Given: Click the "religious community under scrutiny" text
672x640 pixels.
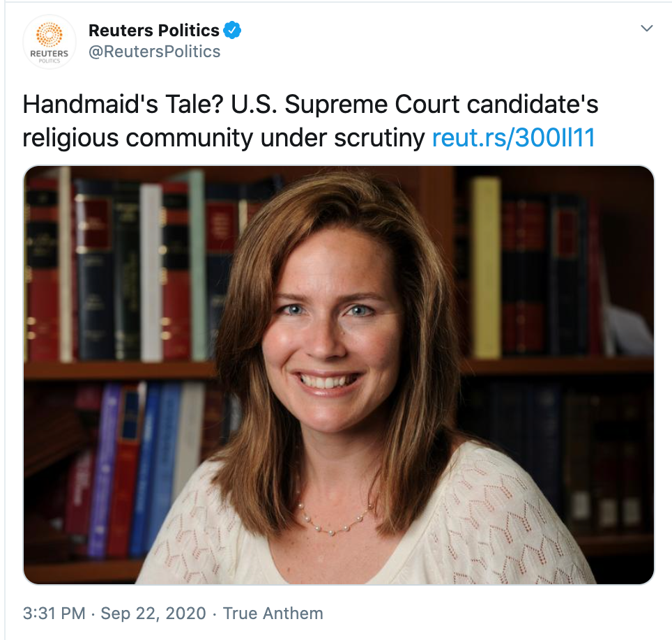Looking at the screenshot, I should tap(224, 137).
